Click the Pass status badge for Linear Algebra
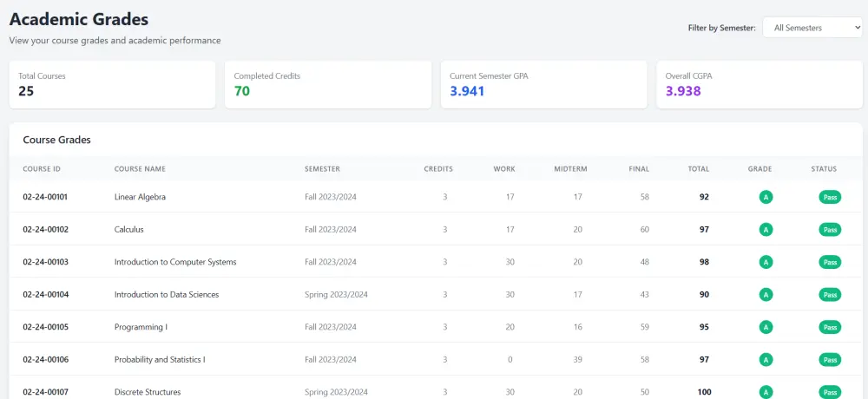 click(830, 197)
